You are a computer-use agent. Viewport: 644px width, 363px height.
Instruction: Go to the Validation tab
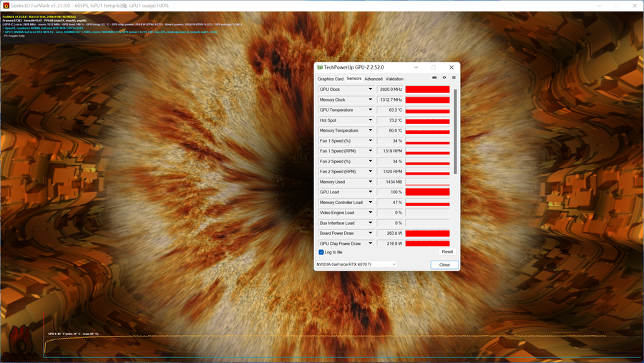point(394,79)
